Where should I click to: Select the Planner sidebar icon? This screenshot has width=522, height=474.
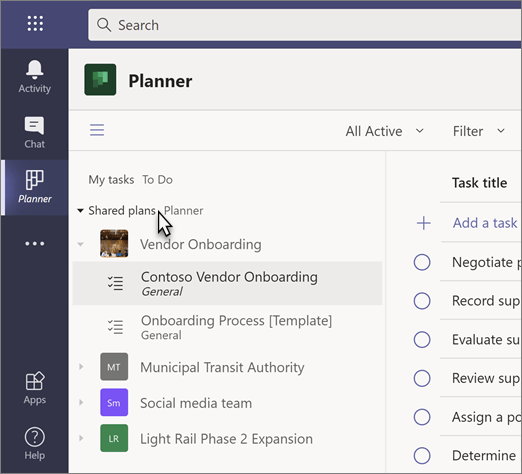coord(35,187)
